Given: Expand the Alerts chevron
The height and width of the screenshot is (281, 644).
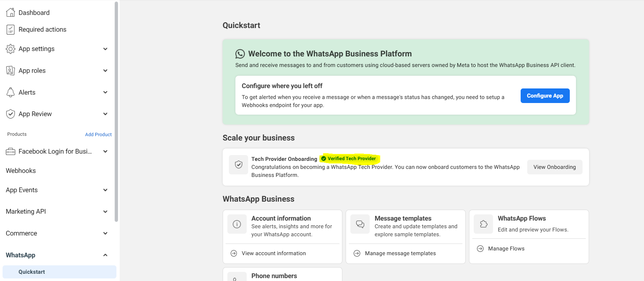Looking at the screenshot, I should (105, 92).
